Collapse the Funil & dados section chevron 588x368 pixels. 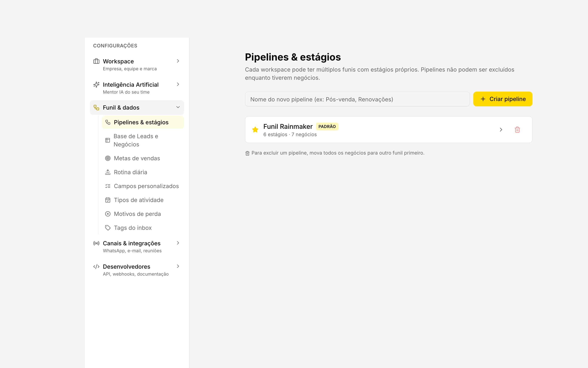(178, 107)
